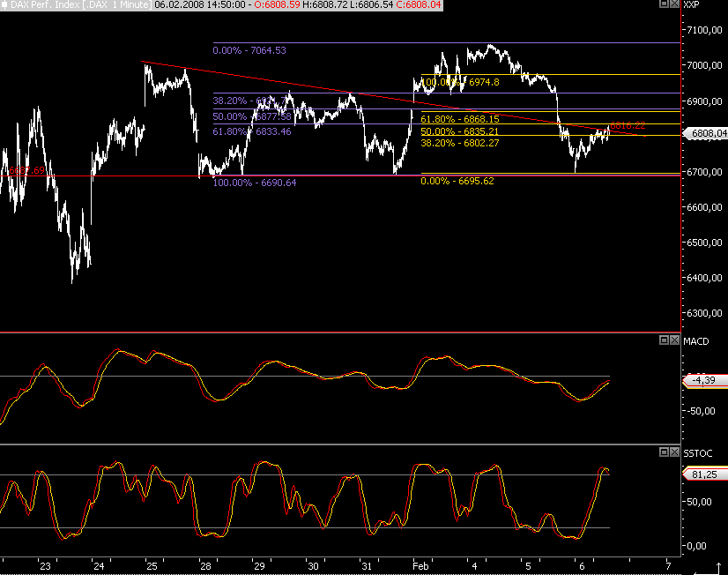The width and height of the screenshot is (728, 575).
Task: Click the low value L:6806.54
Action: click(x=371, y=5)
